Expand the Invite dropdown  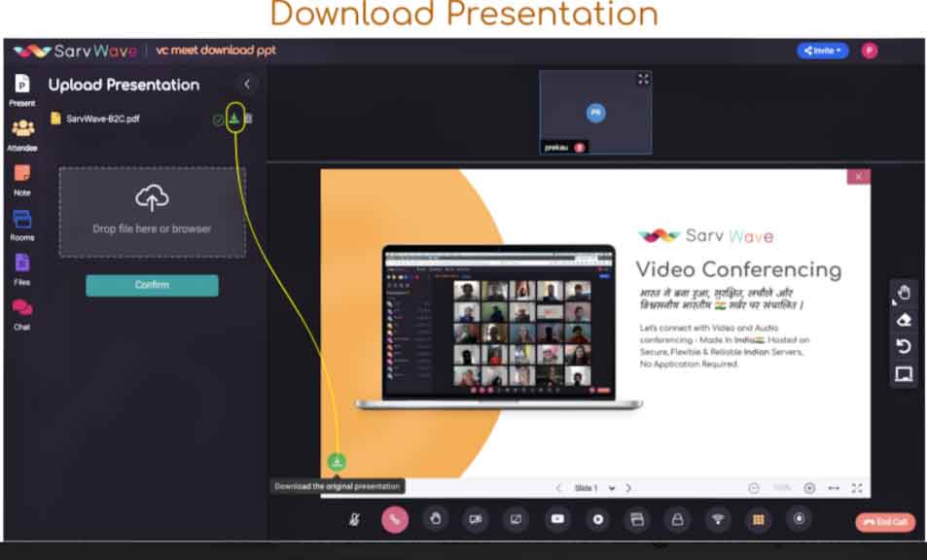point(822,51)
